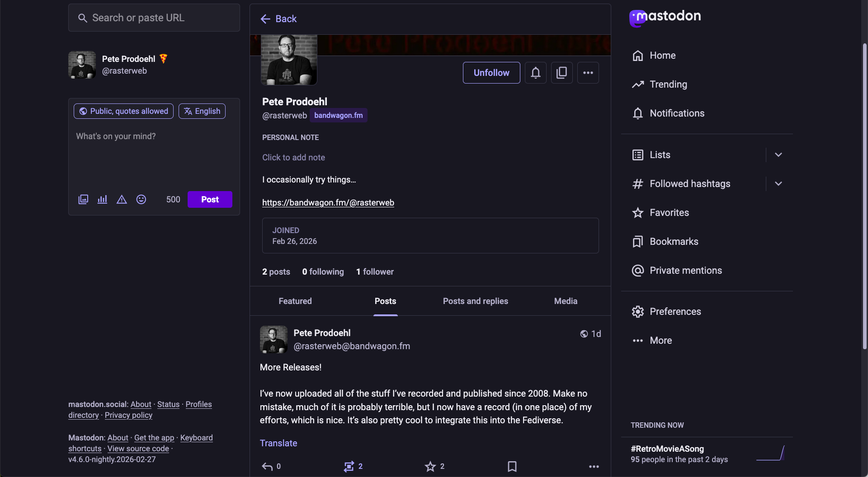Open the English language selector
868x477 pixels.
pyautogui.click(x=202, y=111)
